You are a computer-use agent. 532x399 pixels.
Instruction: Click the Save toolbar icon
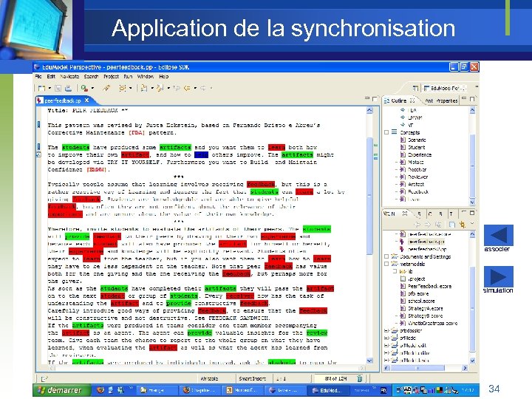click(x=58, y=88)
